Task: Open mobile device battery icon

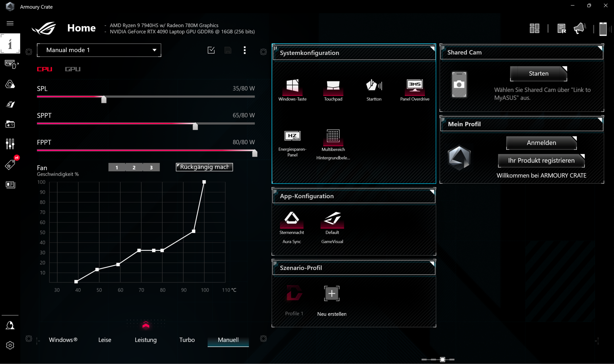Action: 603,28
